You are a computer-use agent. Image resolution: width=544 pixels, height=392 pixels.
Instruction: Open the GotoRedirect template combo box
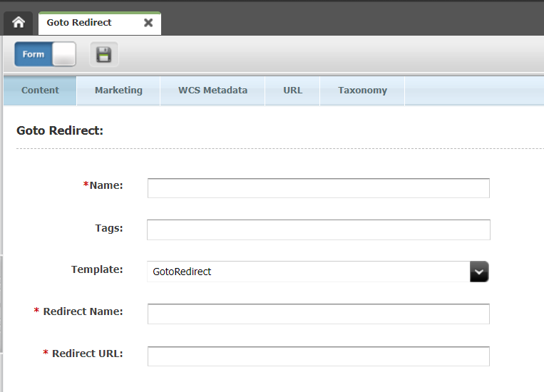click(x=308, y=272)
